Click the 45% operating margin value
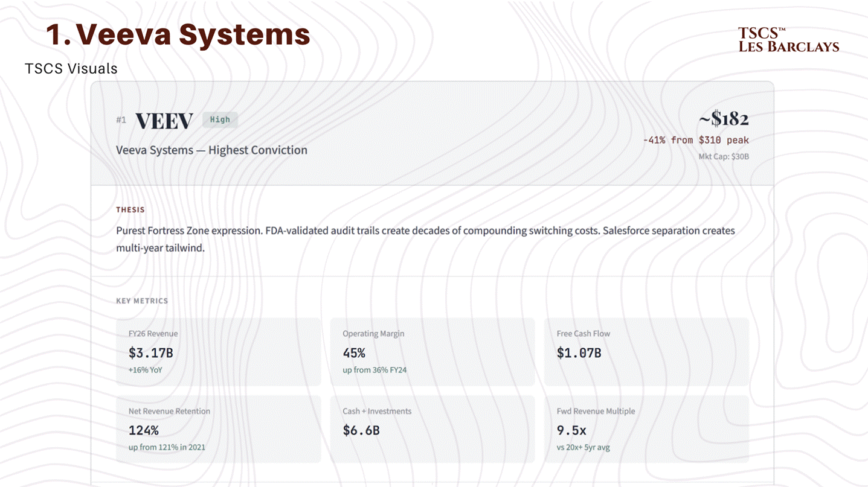The image size is (868, 487). [354, 353]
